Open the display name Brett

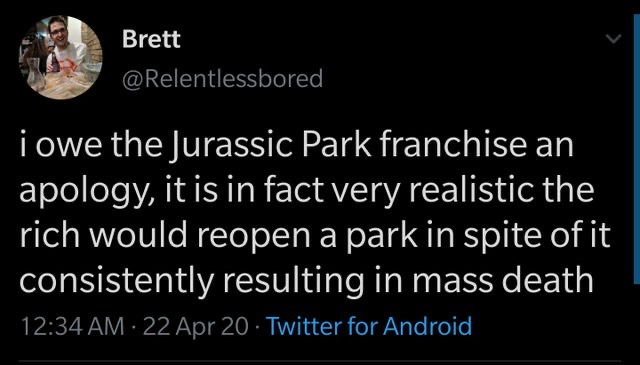151,39
